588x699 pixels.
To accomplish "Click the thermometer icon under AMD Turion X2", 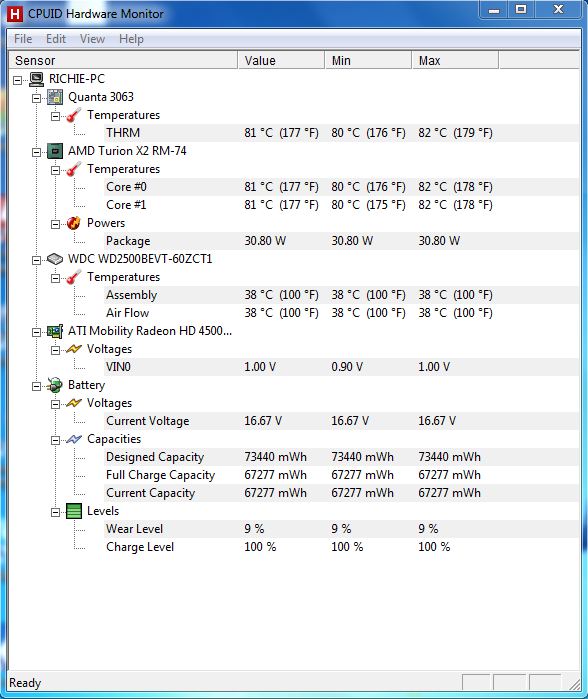I will (x=74, y=169).
